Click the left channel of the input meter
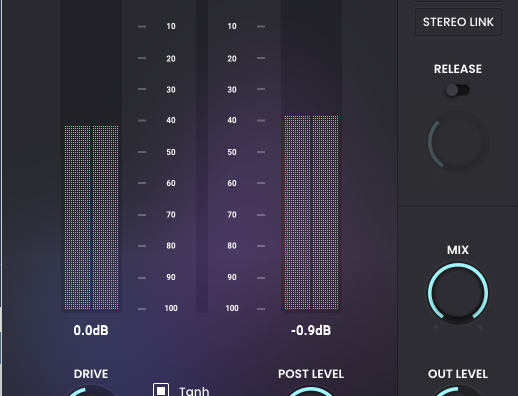 77,217
